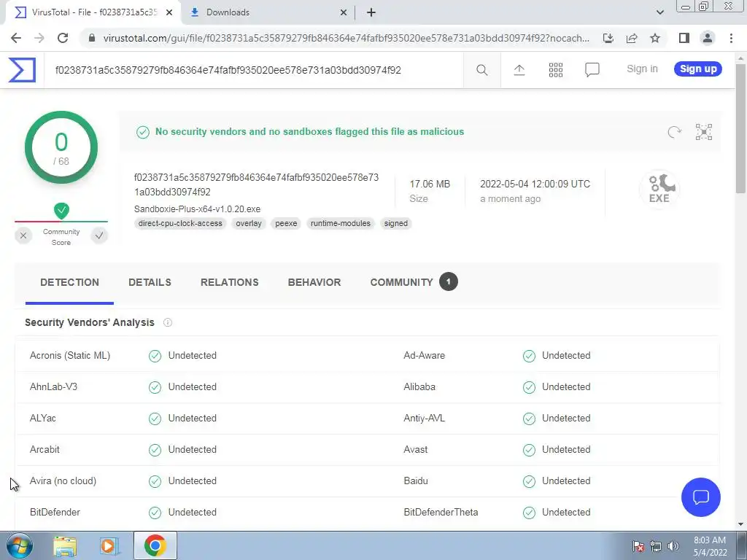Screen dimensions: 747x560
Task: Open the COMMUNITY tab
Action: pyautogui.click(x=414, y=282)
